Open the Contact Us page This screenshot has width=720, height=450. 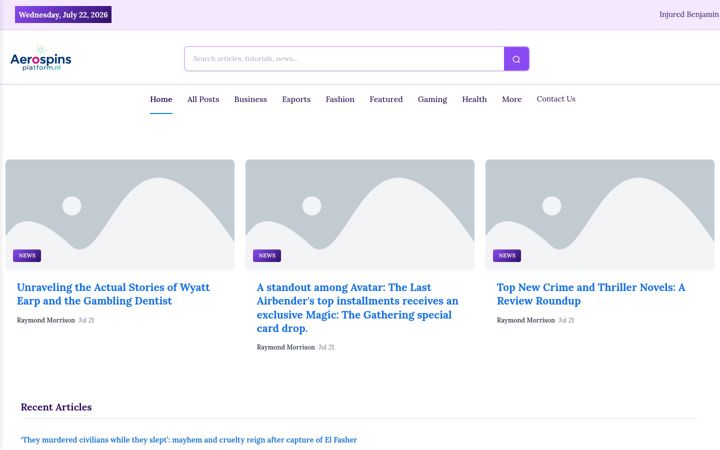556,99
